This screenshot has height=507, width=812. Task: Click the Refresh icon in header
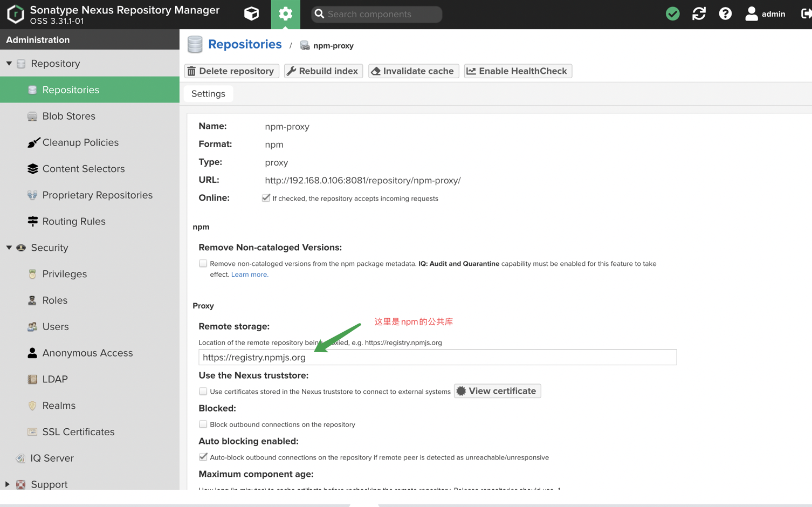(x=699, y=14)
